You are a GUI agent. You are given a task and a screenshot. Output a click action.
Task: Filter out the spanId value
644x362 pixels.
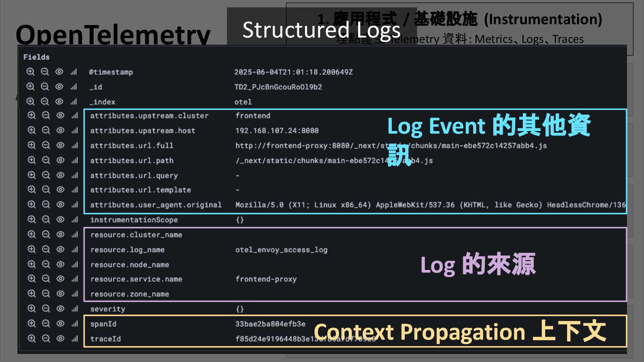click(46, 324)
